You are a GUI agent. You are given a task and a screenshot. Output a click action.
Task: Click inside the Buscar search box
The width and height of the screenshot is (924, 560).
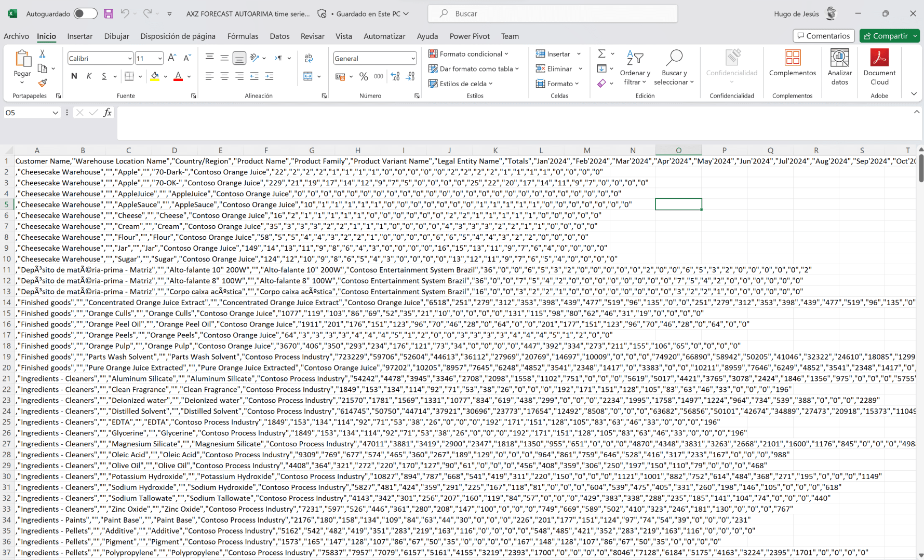tap(553, 14)
